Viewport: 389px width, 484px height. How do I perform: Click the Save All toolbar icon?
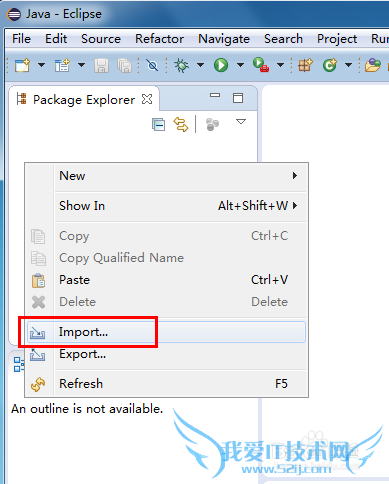point(125,65)
